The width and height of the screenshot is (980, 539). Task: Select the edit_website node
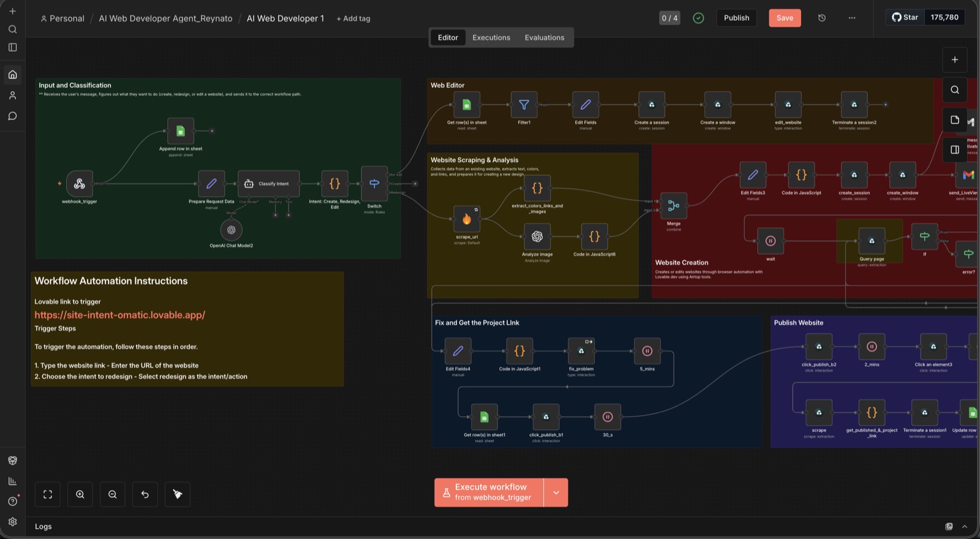coord(788,105)
